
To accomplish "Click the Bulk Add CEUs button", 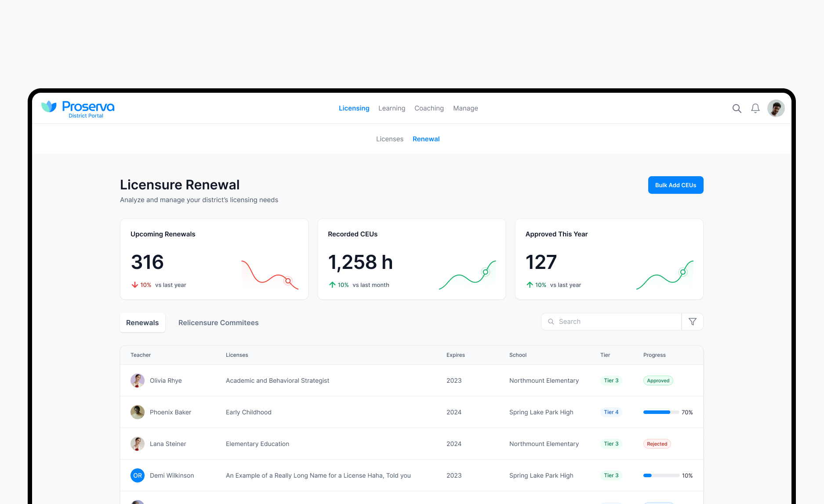I will [676, 185].
